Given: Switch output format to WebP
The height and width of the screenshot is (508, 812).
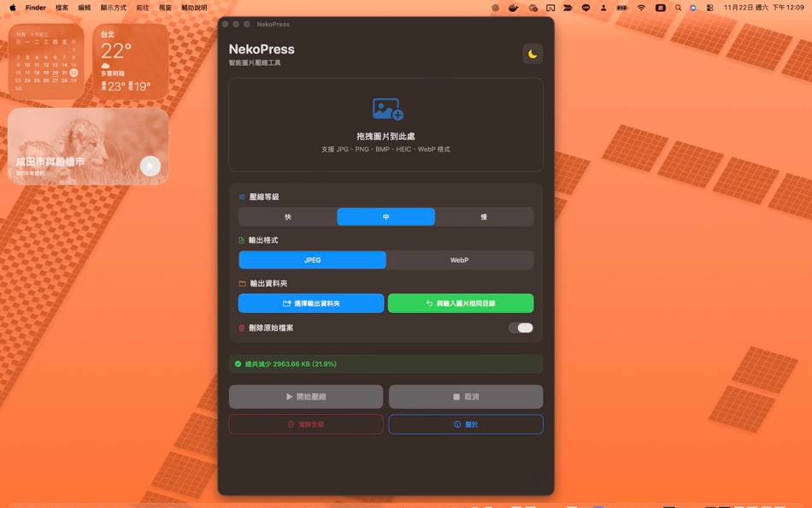Looking at the screenshot, I should [x=460, y=259].
